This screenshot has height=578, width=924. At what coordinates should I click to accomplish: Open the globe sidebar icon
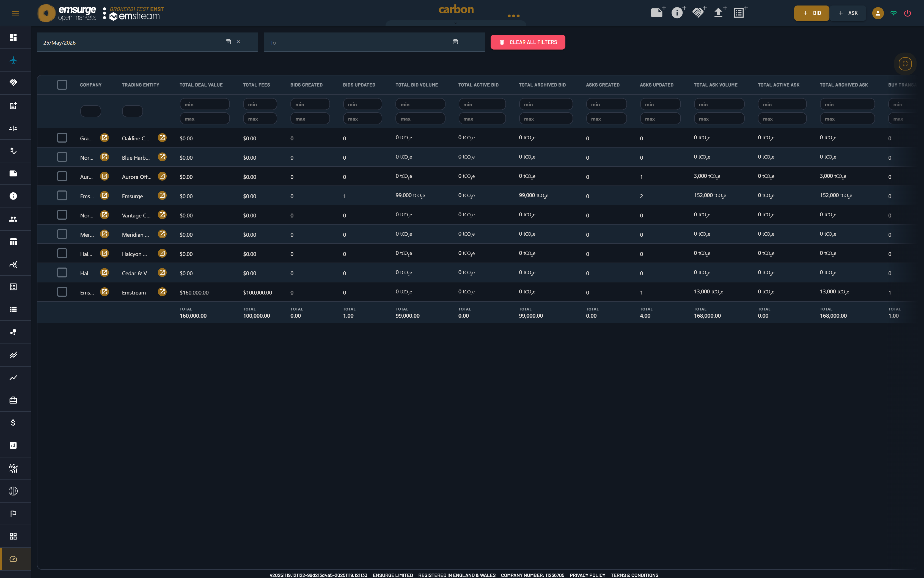tap(13, 491)
